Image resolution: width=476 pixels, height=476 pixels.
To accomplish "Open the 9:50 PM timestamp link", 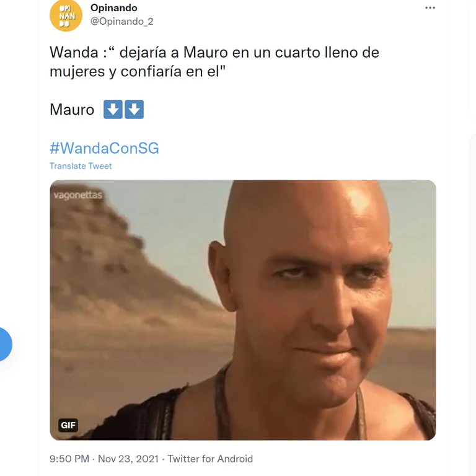I will 69,459.
